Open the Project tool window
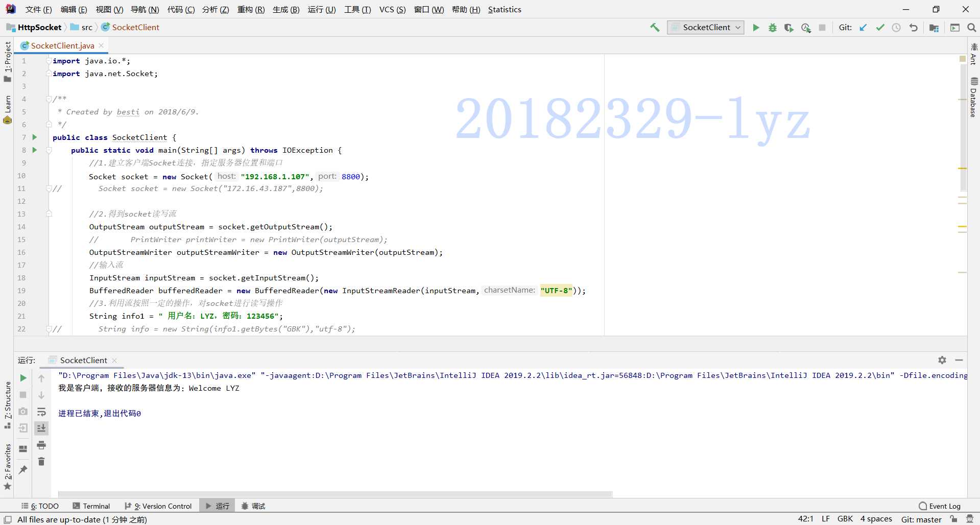Viewport: 980px width, 525px height. pyautogui.click(x=7, y=61)
